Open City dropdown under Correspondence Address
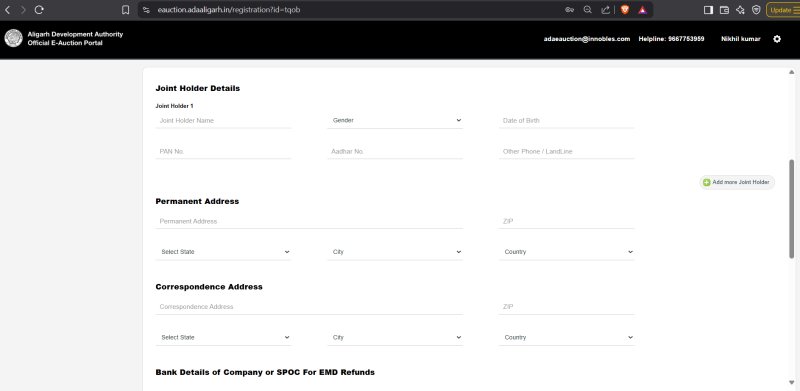 point(395,337)
